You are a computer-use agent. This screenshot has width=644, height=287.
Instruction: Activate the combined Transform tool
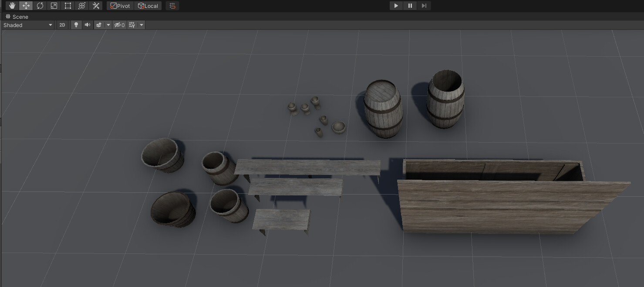(82, 5)
